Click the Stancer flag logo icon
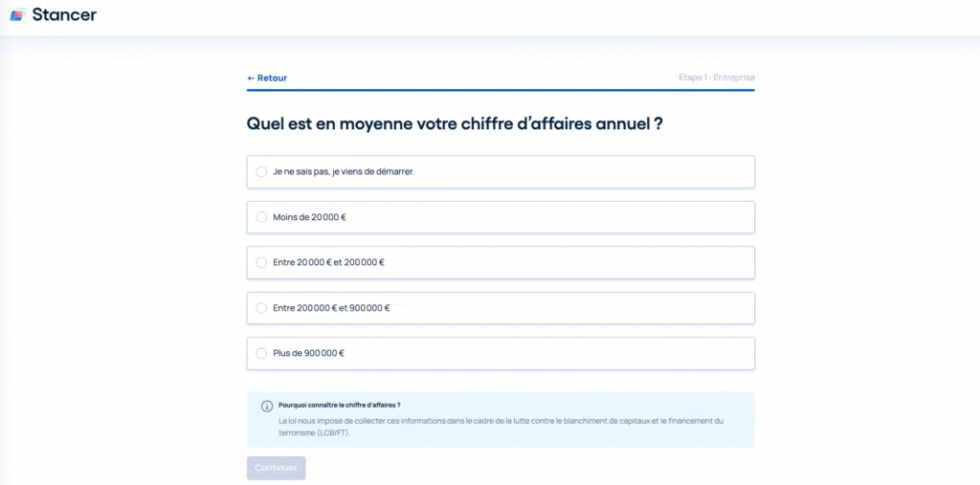The height and width of the screenshot is (485, 980). coord(17,14)
